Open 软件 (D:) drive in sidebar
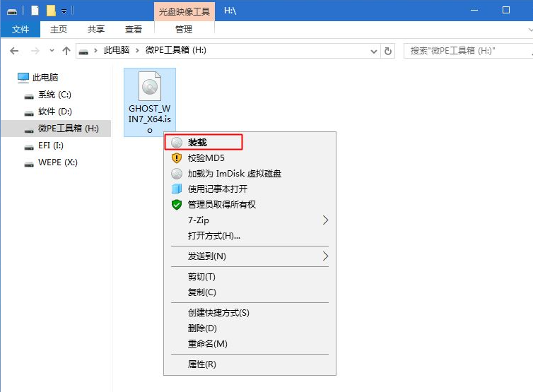533x392 pixels. click(54, 112)
